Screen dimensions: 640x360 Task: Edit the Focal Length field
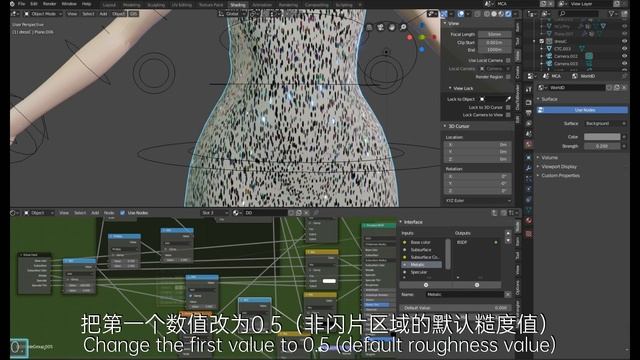click(495, 34)
